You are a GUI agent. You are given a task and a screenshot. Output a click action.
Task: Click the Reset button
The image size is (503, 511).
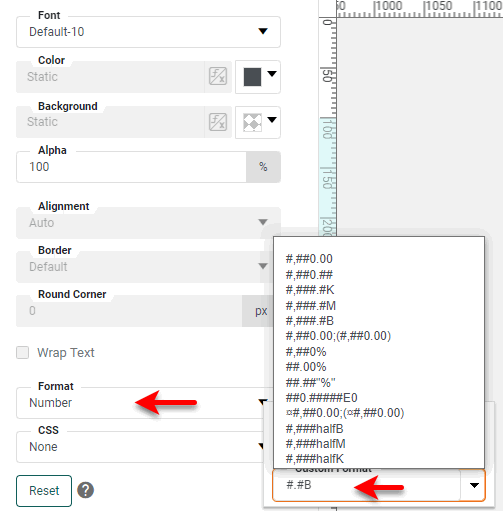pos(44,491)
